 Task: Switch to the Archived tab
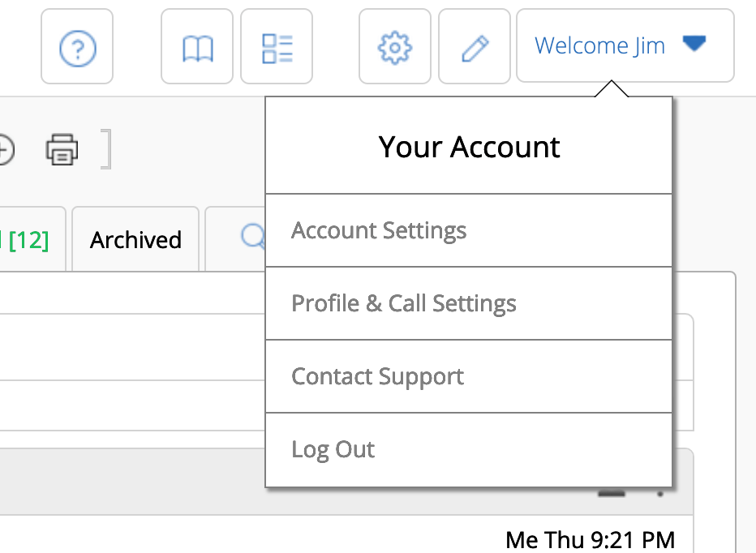(x=135, y=239)
